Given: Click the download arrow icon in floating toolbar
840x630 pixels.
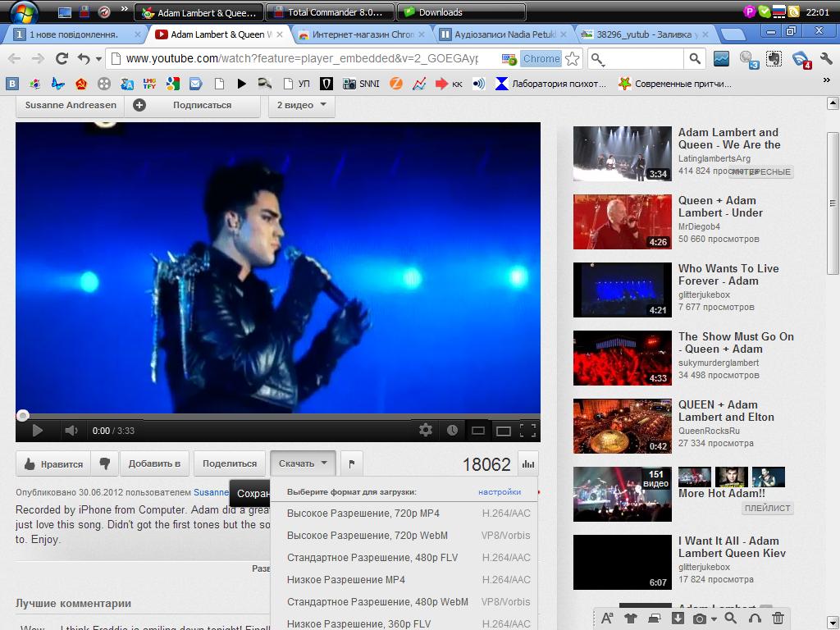Looking at the screenshot, I should click(x=678, y=619).
